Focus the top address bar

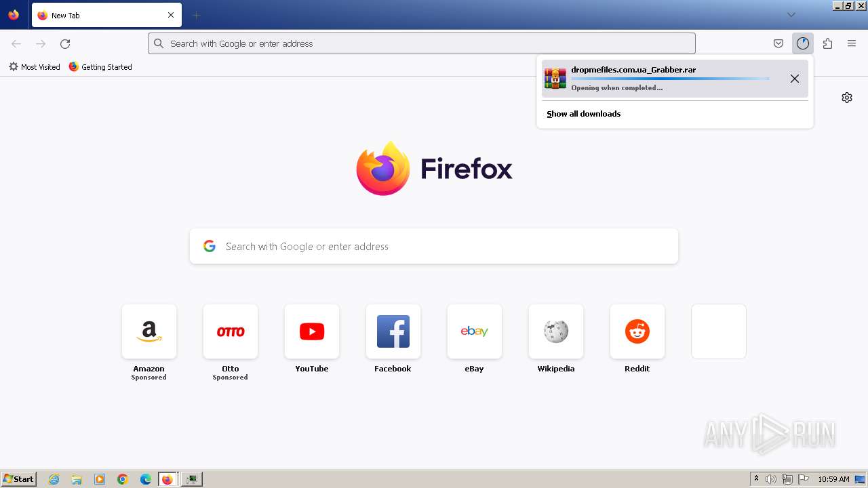[422, 43]
